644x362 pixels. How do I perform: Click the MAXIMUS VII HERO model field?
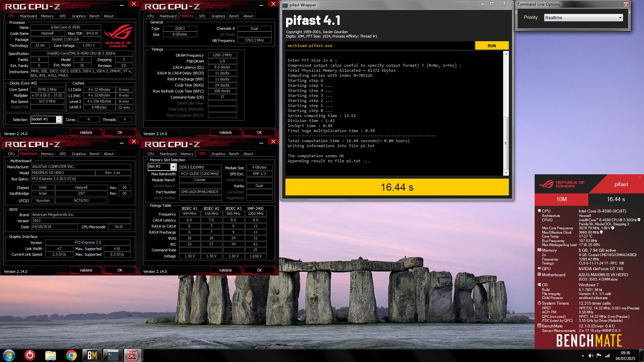(63, 173)
